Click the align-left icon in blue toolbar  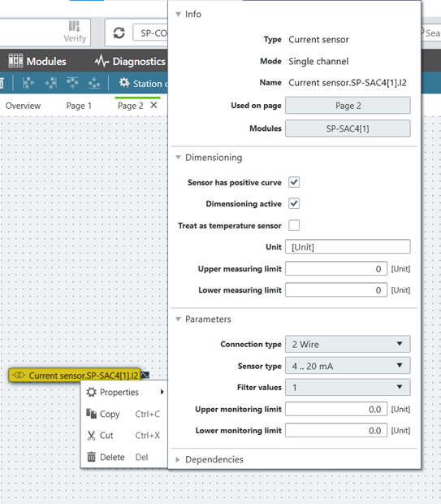(28, 83)
